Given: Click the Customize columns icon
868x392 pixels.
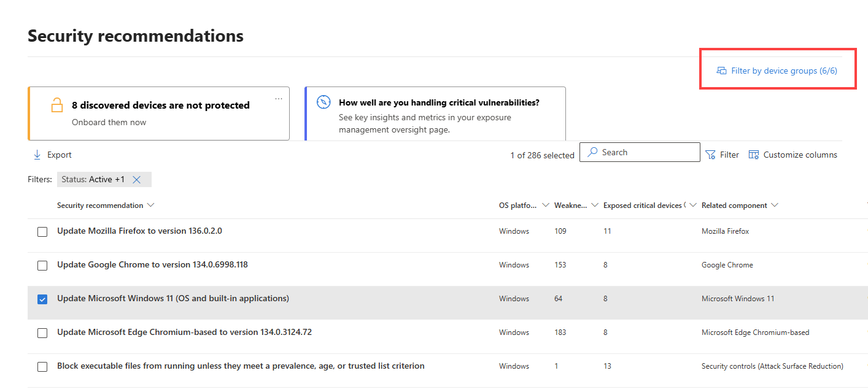Looking at the screenshot, I should tap(754, 155).
